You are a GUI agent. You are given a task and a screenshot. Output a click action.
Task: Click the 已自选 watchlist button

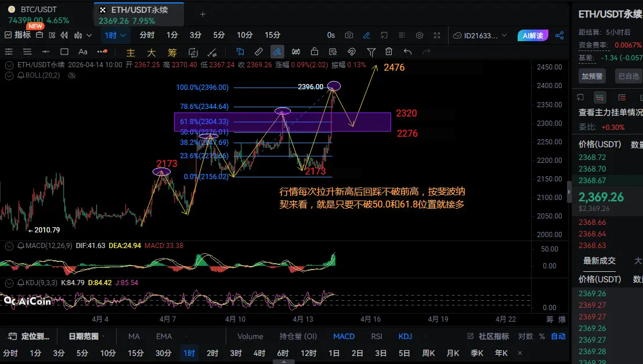pyautogui.click(x=628, y=76)
